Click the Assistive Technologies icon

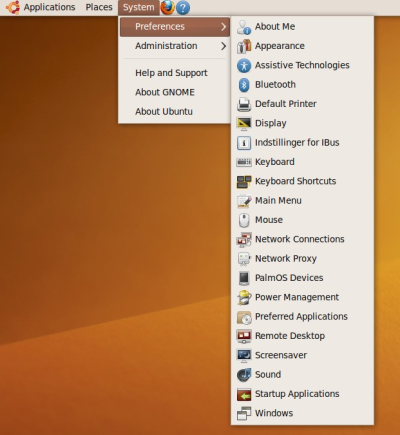pyautogui.click(x=244, y=65)
